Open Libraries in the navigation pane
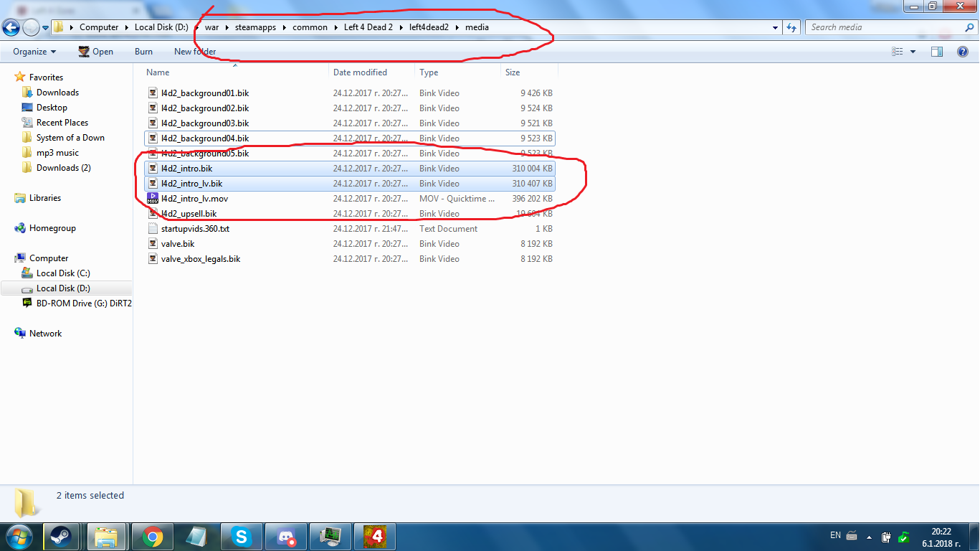This screenshot has width=980, height=551. (45, 198)
